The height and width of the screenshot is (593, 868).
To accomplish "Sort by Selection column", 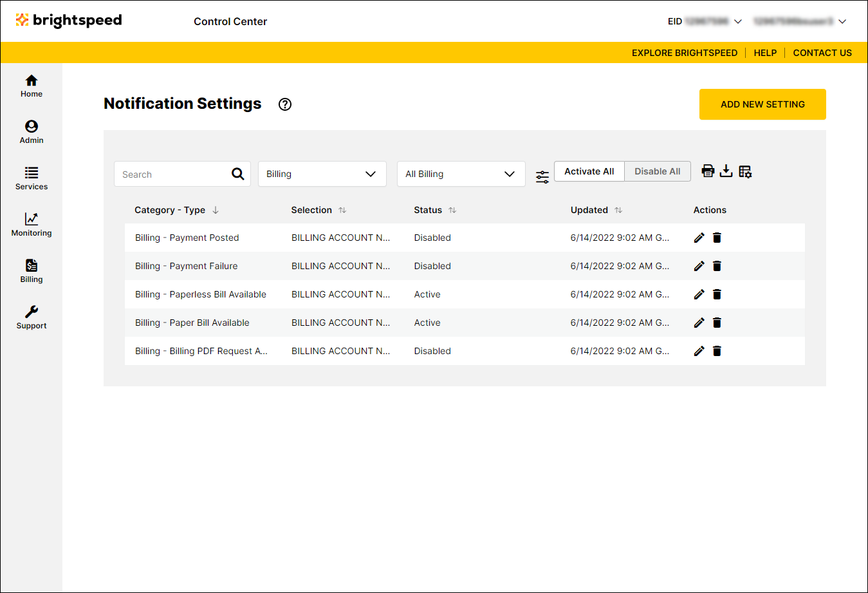I will (x=319, y=210).
